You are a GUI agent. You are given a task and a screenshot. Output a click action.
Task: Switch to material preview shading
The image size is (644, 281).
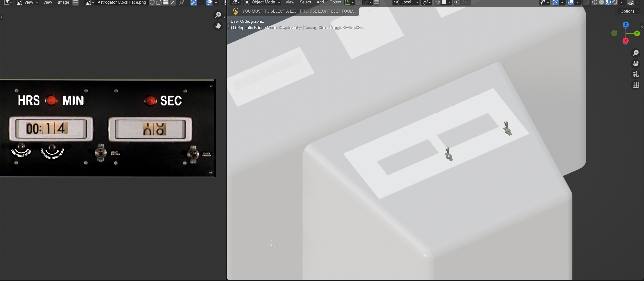pos(608,2)
